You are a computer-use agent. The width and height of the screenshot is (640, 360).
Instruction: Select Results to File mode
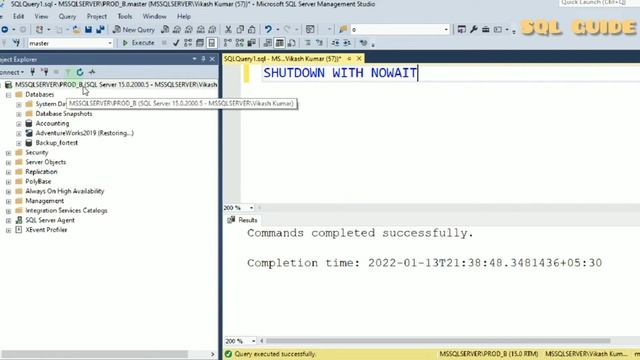(x=291, y=43)
